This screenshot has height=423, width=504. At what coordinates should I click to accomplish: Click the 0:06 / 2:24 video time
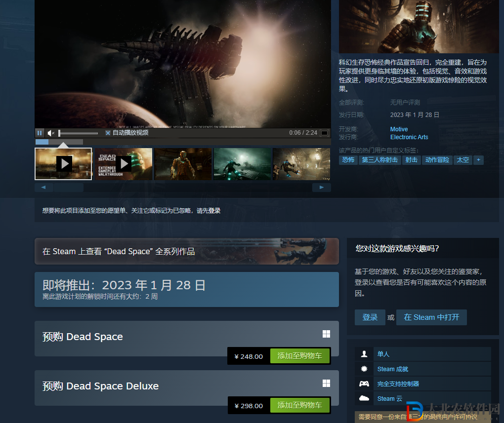(x=303, y=133)
